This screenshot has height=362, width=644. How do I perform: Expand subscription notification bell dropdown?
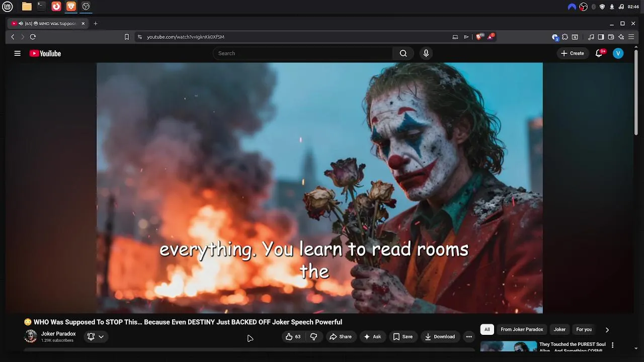[96, 337]
